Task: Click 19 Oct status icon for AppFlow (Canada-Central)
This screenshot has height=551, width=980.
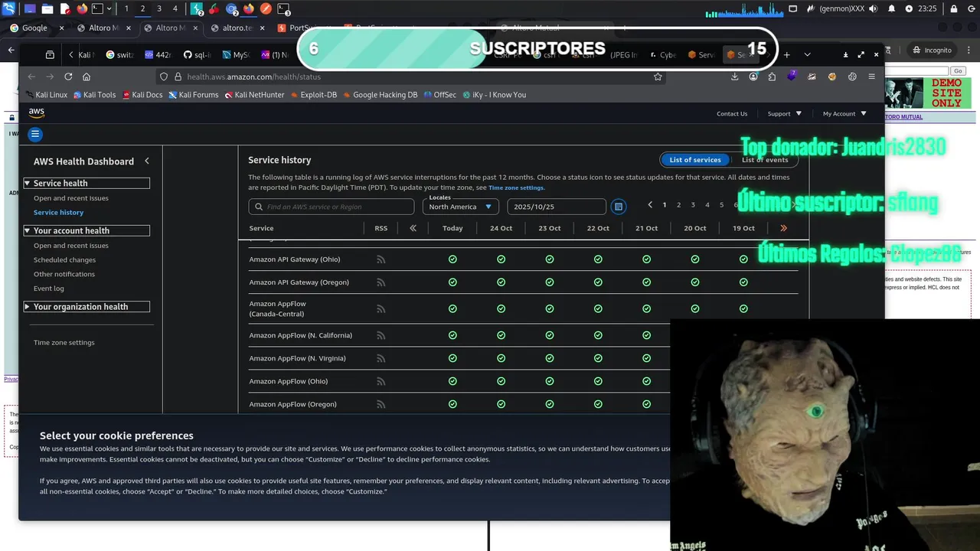Action: click(x=743, y=309)
